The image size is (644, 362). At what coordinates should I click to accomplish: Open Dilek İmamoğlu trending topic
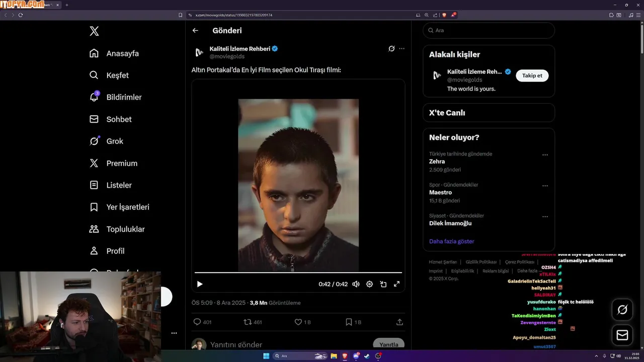450,223
